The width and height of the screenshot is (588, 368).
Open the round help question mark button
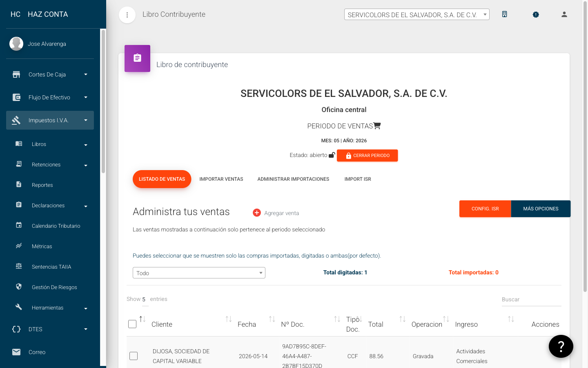tap(561, 346)
